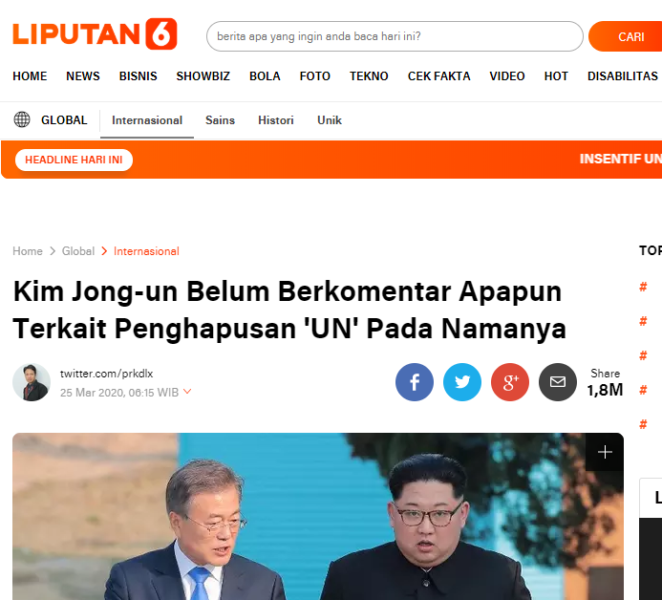The image size is (662, 600).
Task: Follow the Global breadcrumb link
Action: click(x=78, y=251)
